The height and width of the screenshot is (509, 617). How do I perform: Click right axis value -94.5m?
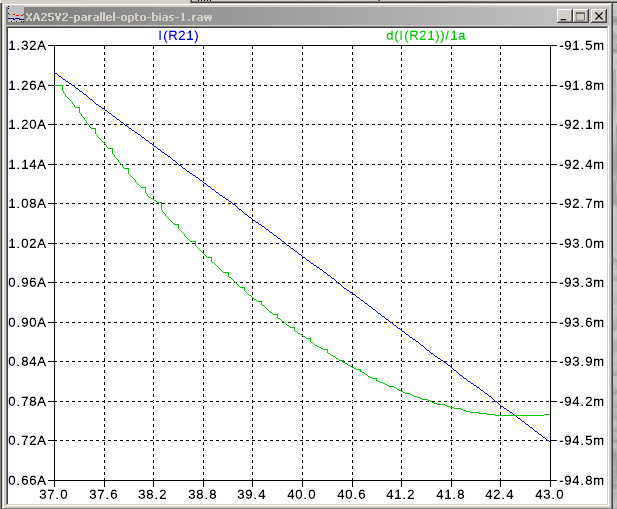(x=582, y=440)
